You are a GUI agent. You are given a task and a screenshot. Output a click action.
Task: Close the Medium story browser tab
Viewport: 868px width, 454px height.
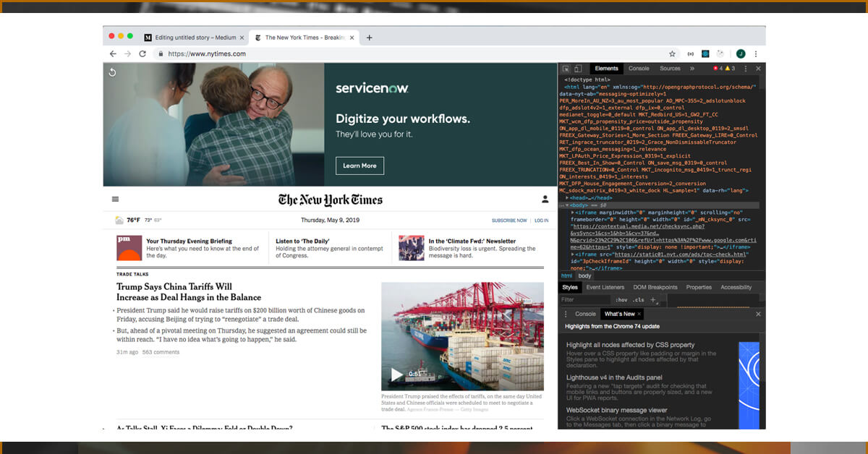[x=242, y=38]
